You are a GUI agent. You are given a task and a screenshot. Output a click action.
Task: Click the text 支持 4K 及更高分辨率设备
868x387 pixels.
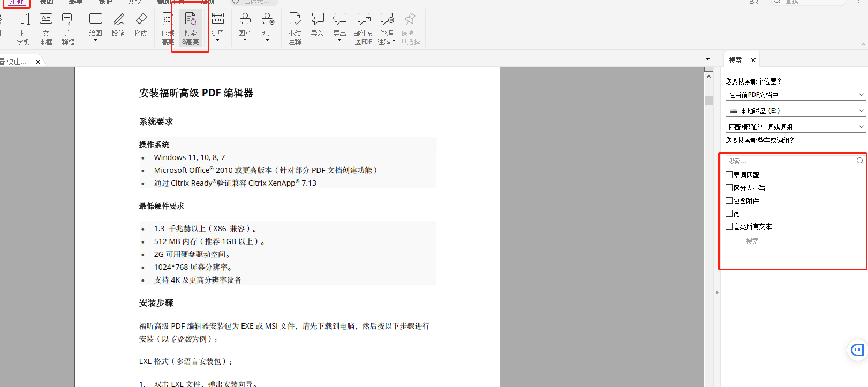[x=198, y=280]
